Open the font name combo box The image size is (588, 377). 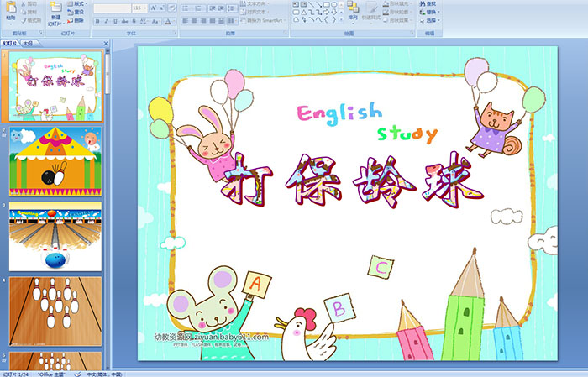(112, 8)
